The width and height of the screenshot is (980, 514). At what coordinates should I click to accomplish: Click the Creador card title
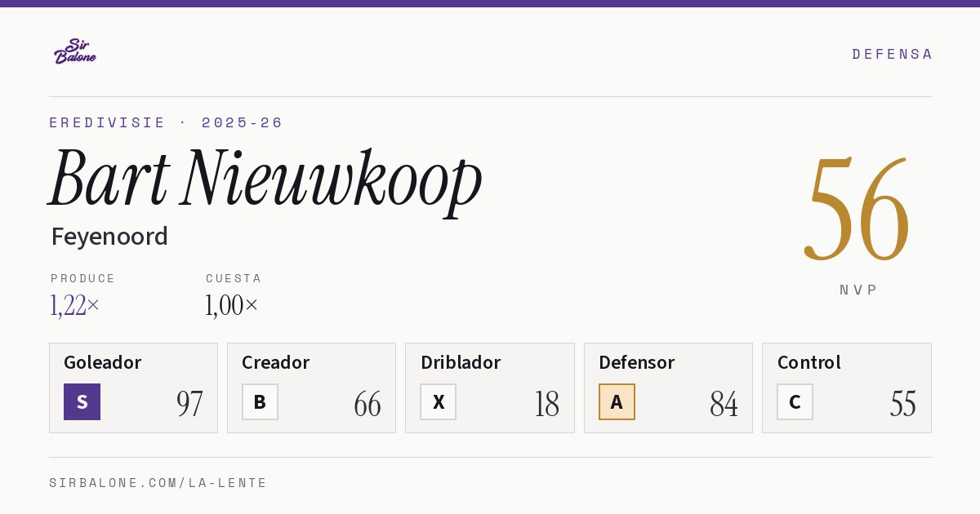(x=276, y=362)
